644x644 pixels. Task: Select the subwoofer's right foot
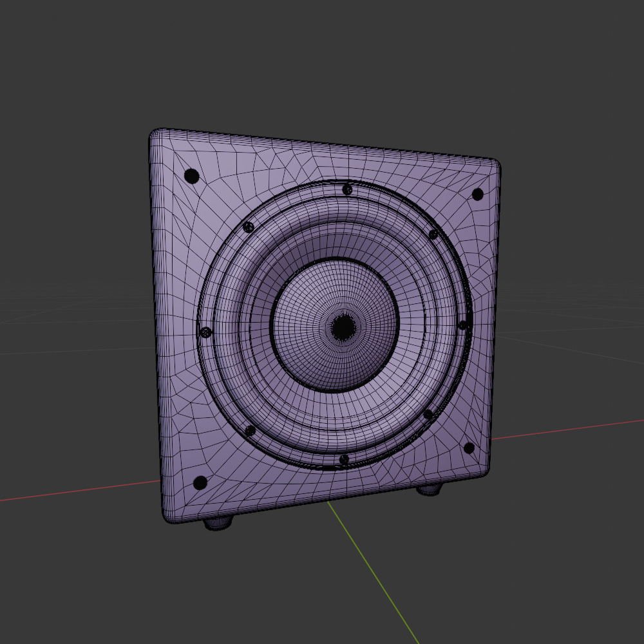coord(429,489)
